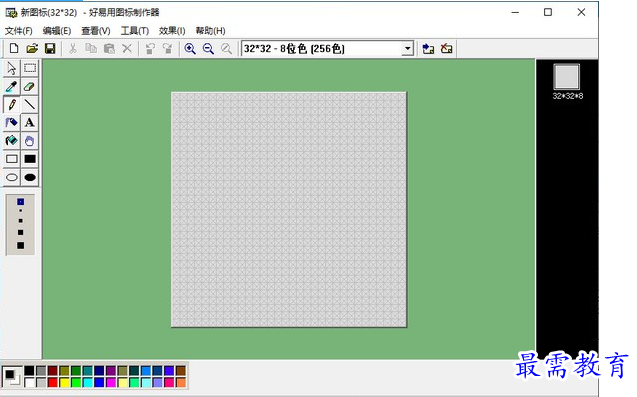Pick the eyedropper color picker tool
Viewport: 637px width, 397px height.
(x=11, y=86)
